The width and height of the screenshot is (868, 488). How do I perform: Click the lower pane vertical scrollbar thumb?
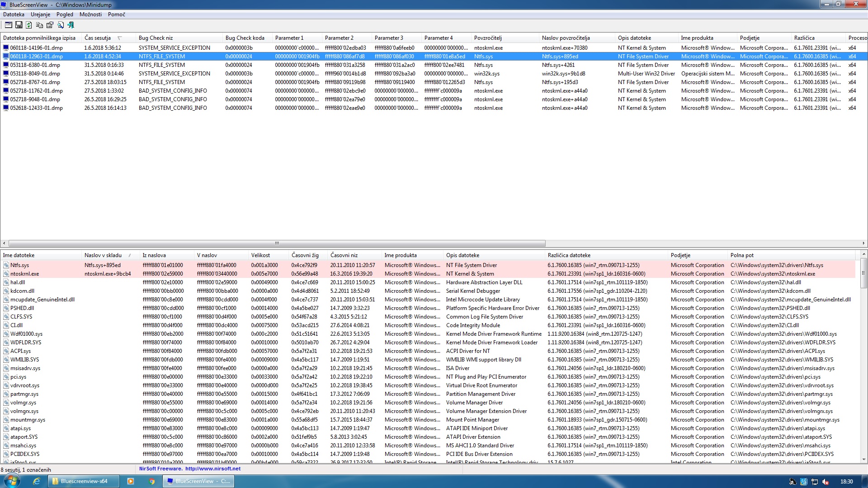pos(863,273)
